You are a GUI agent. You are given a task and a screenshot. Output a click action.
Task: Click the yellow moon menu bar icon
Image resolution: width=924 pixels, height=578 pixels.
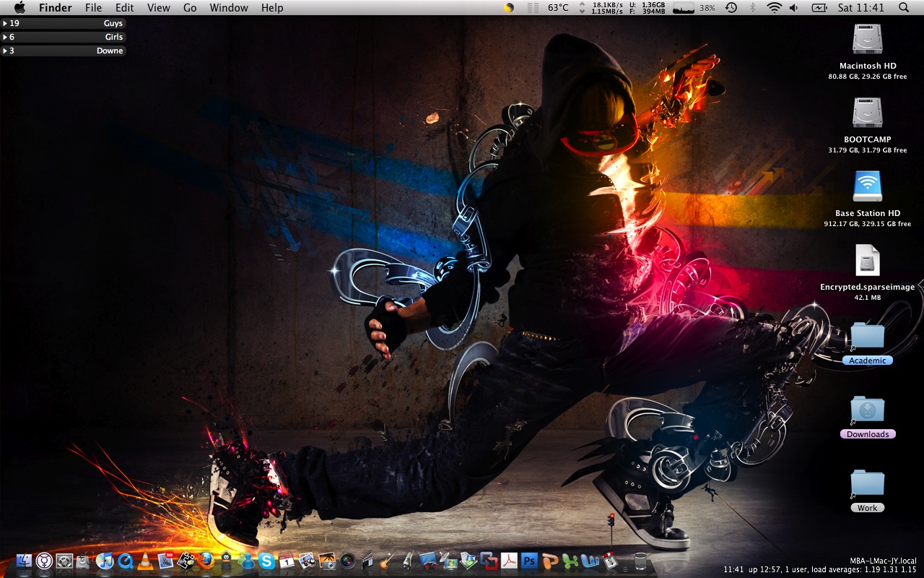[x=509, y=7]
